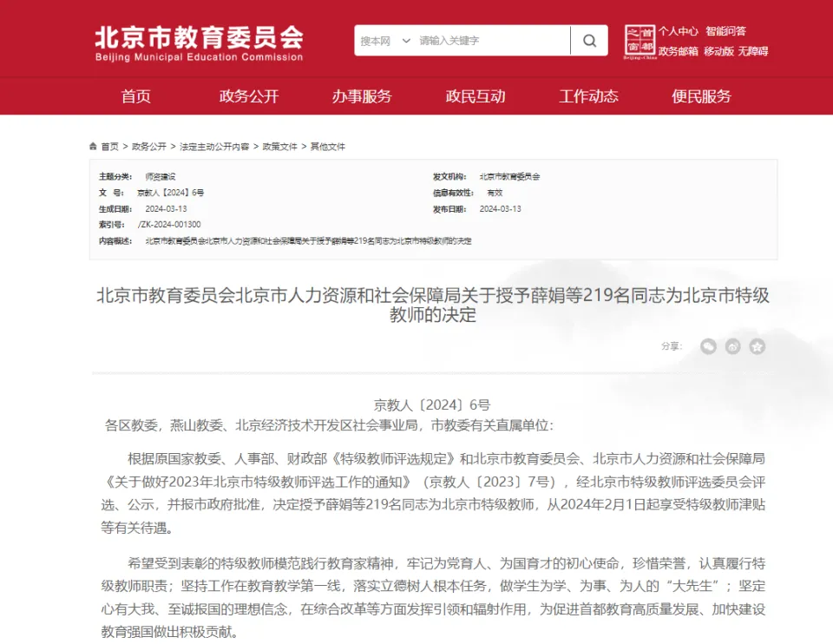Click 法定主动公开内容 breadcrumb link
The image size is (833, 644).
(214, 147)
